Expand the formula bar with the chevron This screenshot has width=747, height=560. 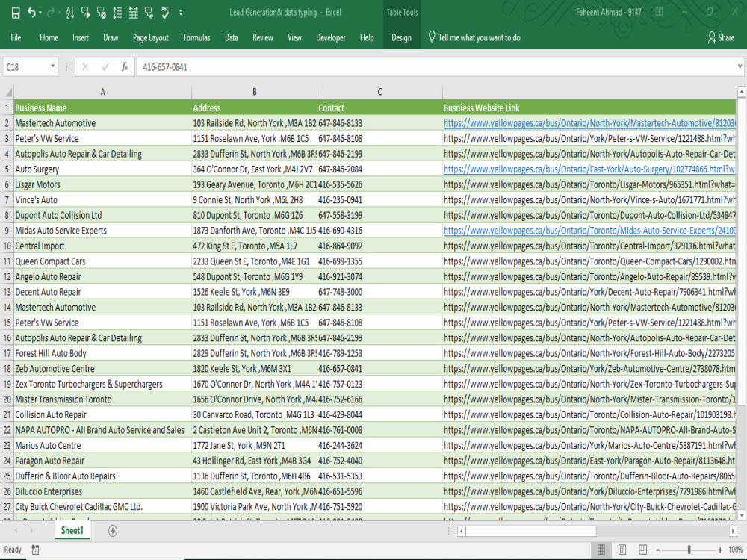pyautogui.click(x=740, y=66)
